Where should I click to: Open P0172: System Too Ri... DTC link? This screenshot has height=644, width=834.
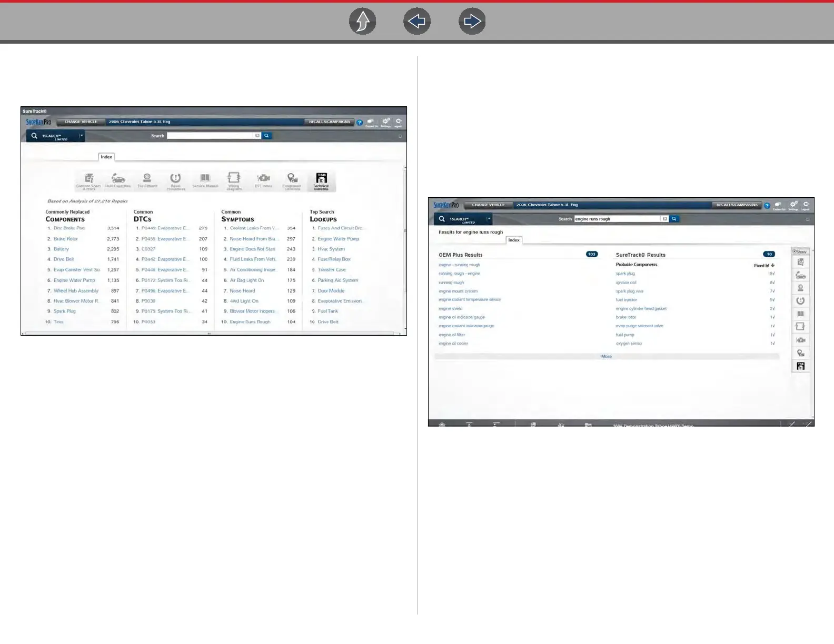point(165,280)
